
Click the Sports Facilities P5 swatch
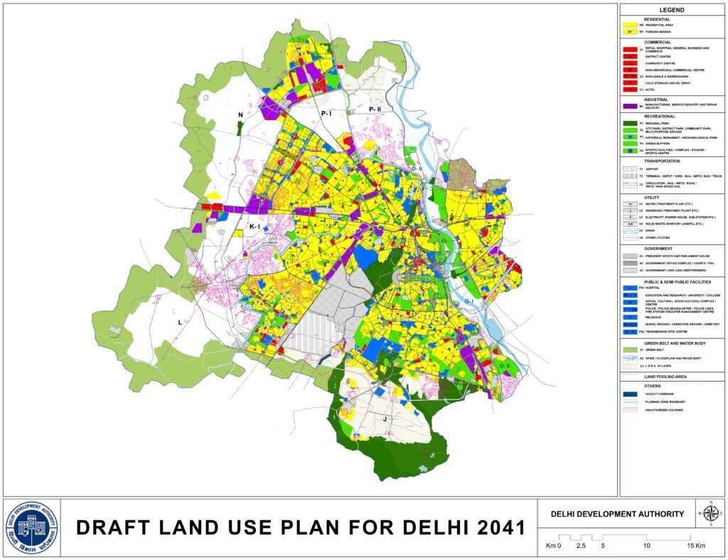(x=630, y=151)
